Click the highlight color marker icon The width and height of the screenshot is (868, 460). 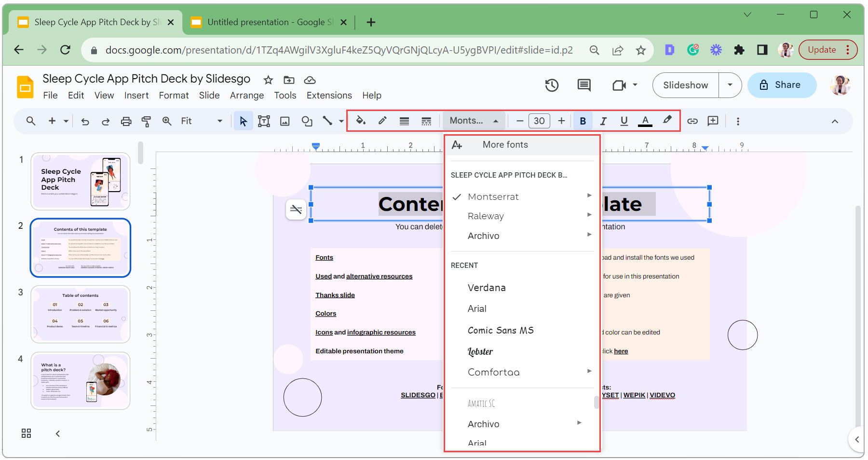point(667,120)
